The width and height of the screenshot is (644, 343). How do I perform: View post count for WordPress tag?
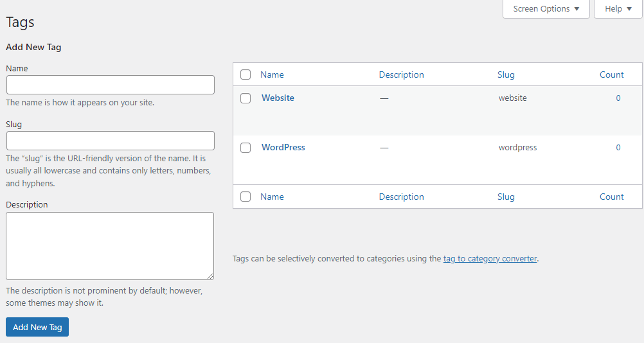tap(618, 148)
